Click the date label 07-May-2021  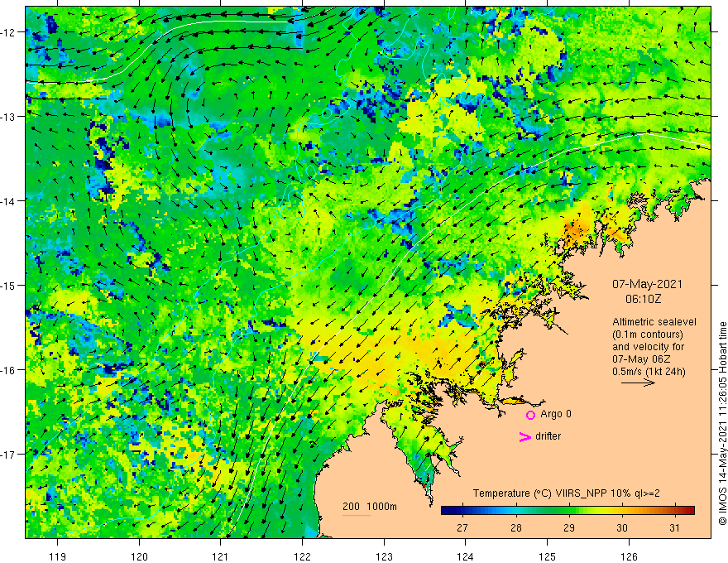(x=647, y=284)
